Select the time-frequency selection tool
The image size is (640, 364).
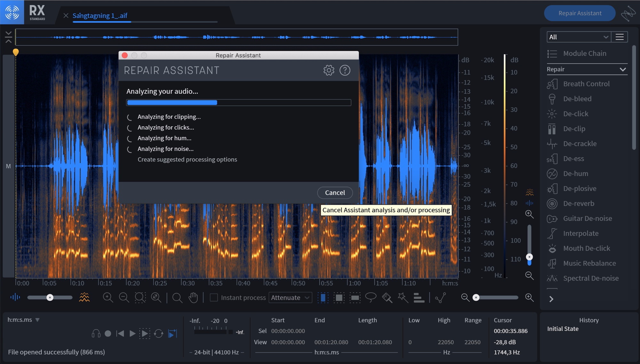pos(339,297)
